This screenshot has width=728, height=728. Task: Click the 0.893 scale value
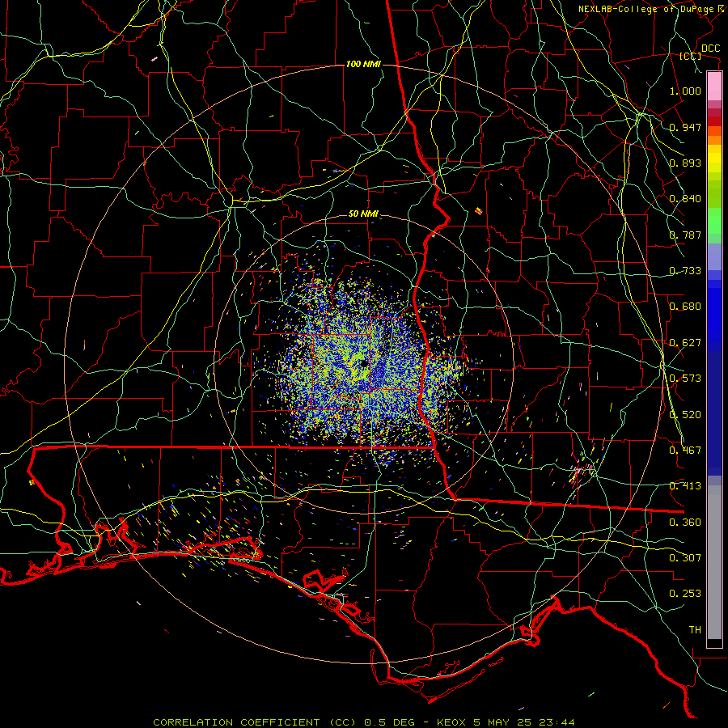(x=685, y=163)
